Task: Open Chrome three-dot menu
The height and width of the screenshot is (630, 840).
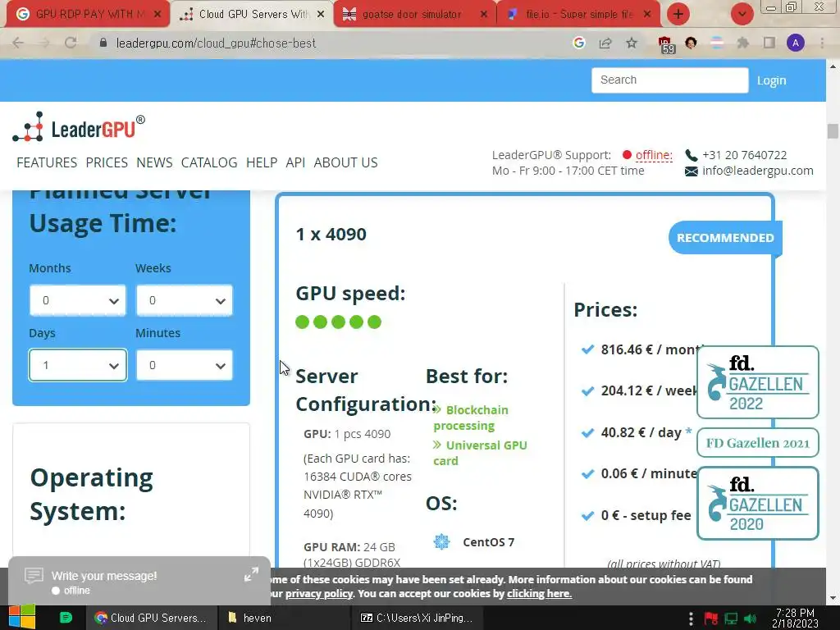Action: 822,43
